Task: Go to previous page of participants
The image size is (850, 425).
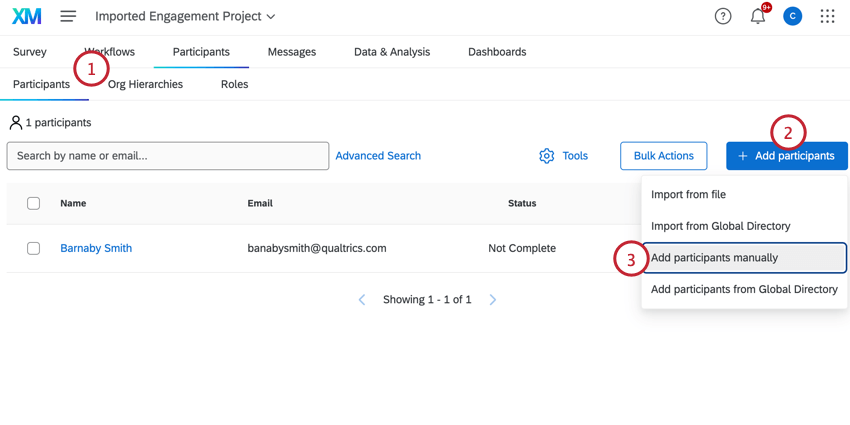Action: (362, 300)
